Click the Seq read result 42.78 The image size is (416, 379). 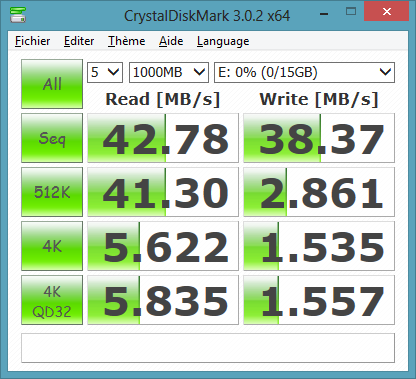pyautogui.click(x=163, y=138)
